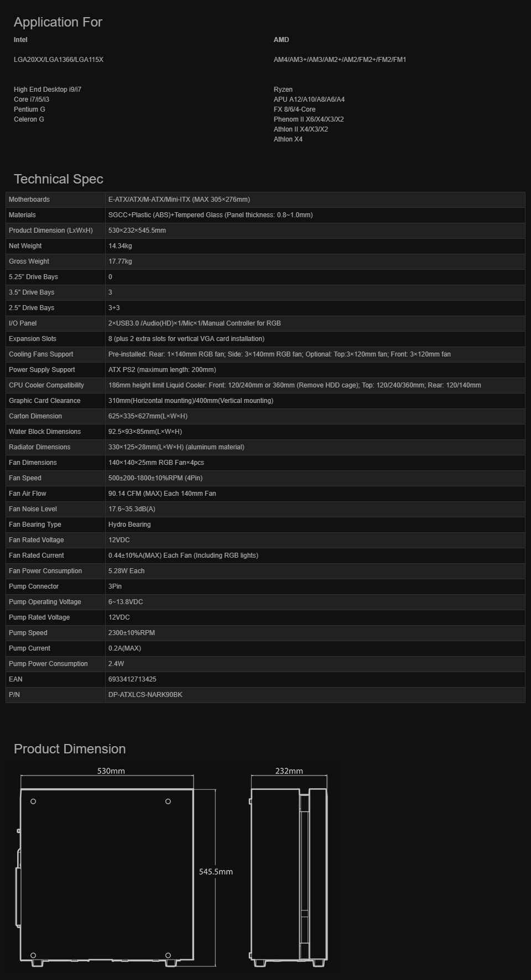Click the Graphic Card Clearance value

click(191, 401)
